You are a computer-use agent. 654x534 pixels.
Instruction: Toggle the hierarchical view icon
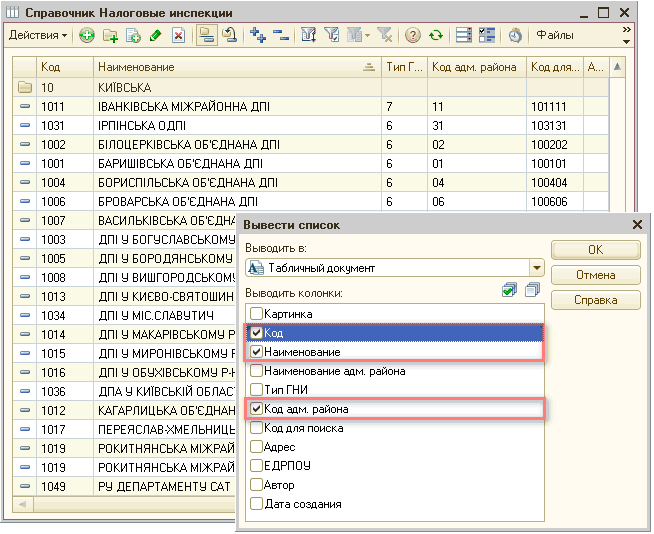pos(207,35)
